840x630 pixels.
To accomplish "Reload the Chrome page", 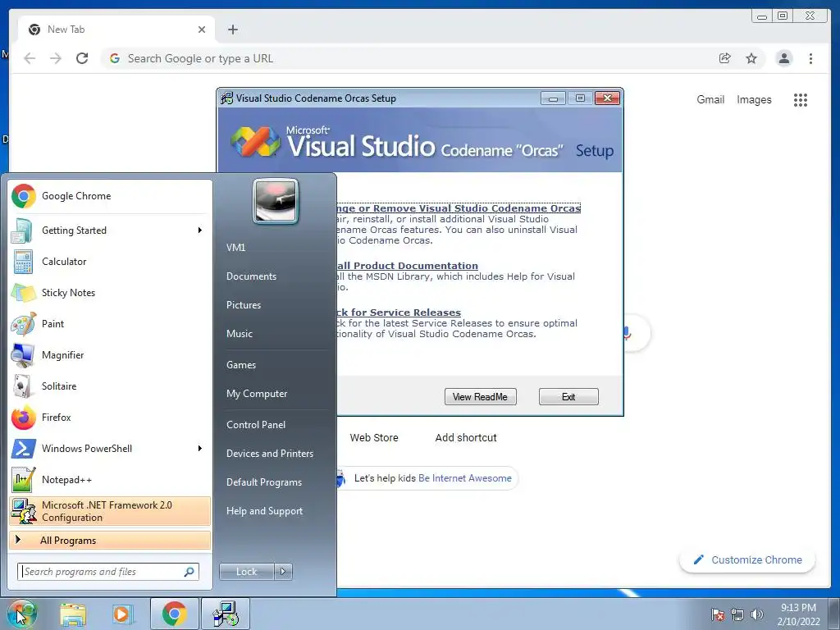I will pyautogui.click(x=82, y=58).
